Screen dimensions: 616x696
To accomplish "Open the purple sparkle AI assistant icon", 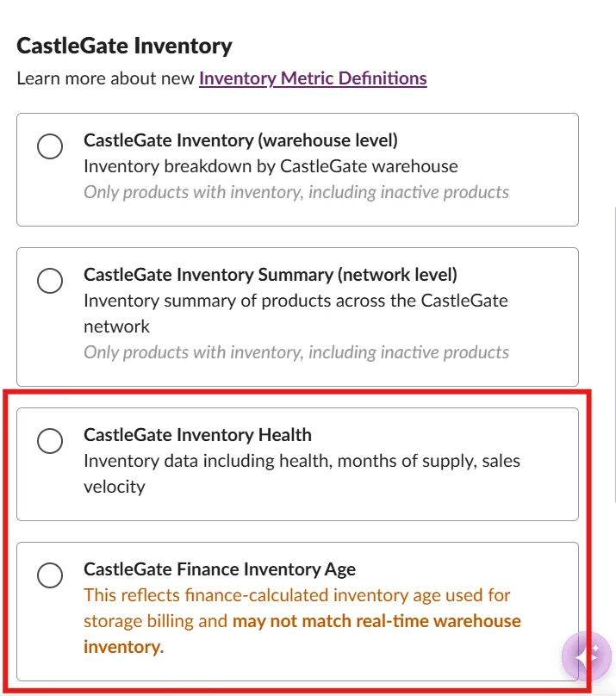I will pos(586,656).
